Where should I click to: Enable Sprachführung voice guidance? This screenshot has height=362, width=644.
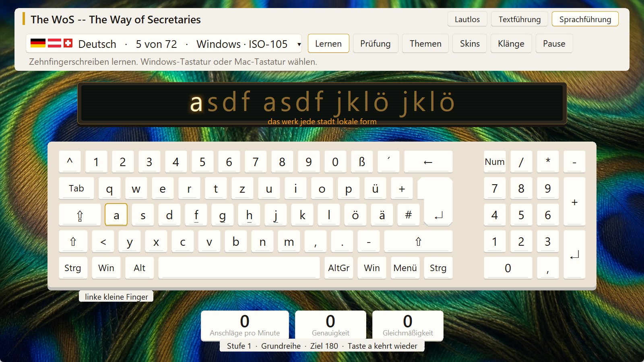[x=585, y=19]
